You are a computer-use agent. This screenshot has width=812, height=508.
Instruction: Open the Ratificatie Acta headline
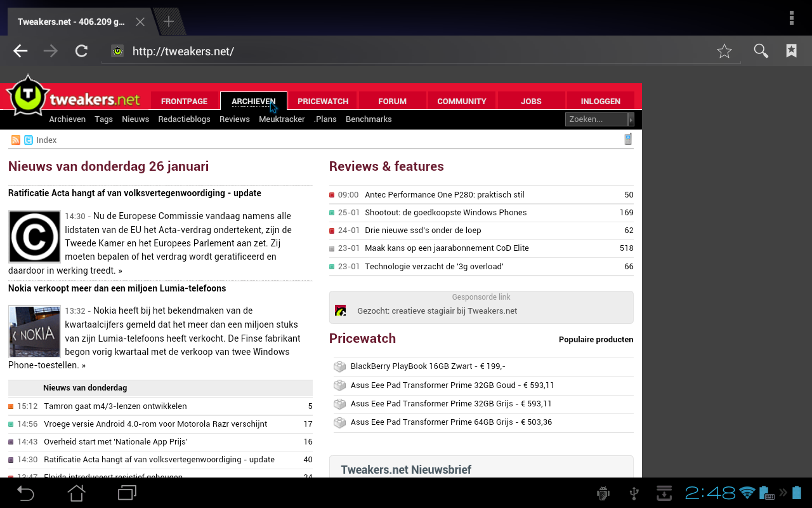(134, 193)
